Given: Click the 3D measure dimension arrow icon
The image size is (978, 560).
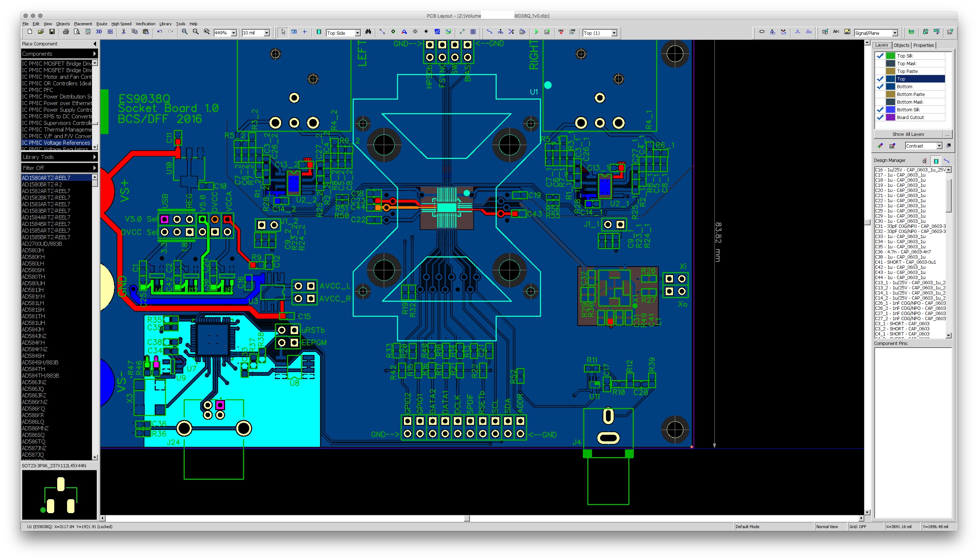Looking at the screenshot, I should 462,32.
